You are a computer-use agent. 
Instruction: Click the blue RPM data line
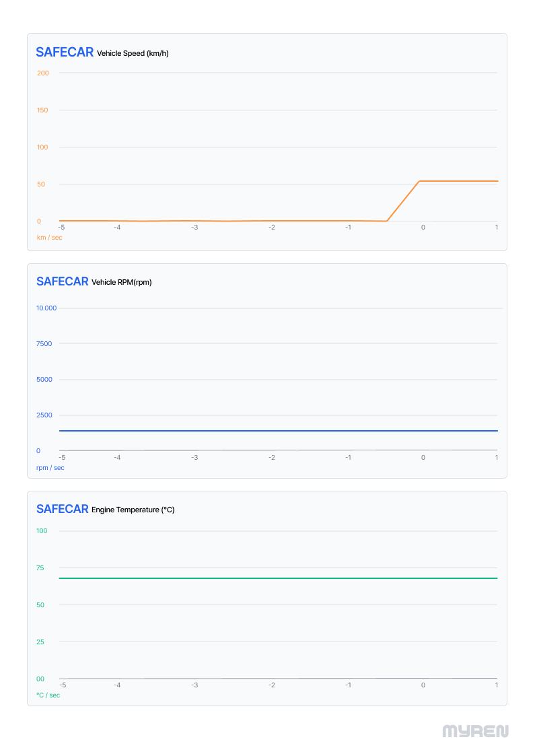pos(269,430)
